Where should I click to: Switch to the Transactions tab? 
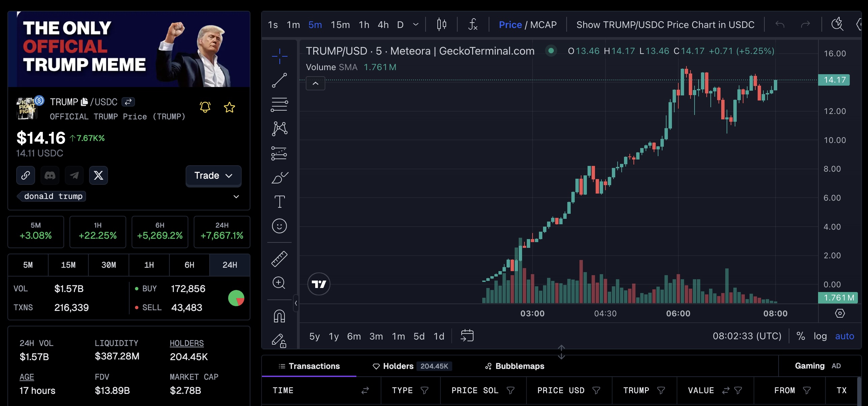click(309, 366)
